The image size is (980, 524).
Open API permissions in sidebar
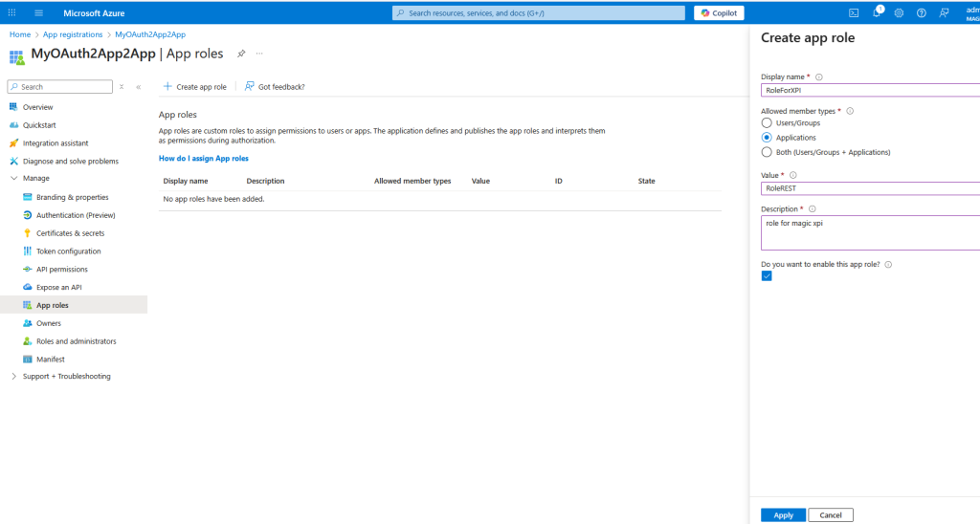click(61, 270)
